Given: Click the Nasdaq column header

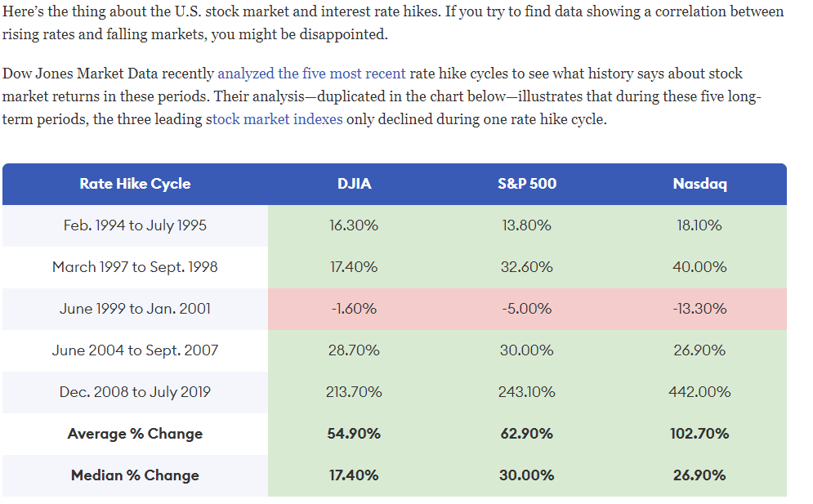Looking at the screenshot, I should pyautogui.click(x=699, y=184).
